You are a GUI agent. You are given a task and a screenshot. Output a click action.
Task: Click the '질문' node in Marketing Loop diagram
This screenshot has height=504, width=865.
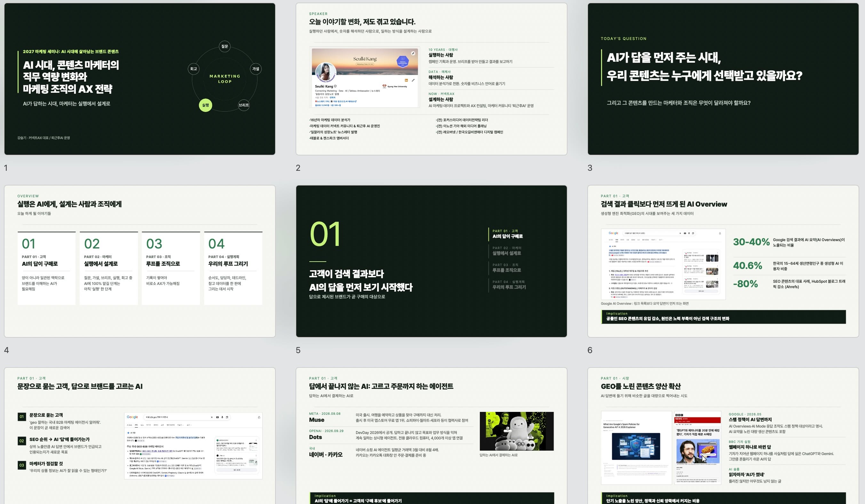coord(225,46)
